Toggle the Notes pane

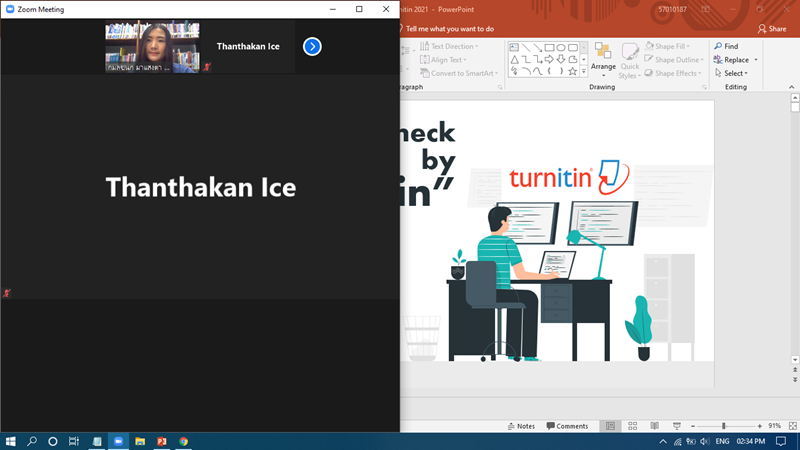(520, 426)
